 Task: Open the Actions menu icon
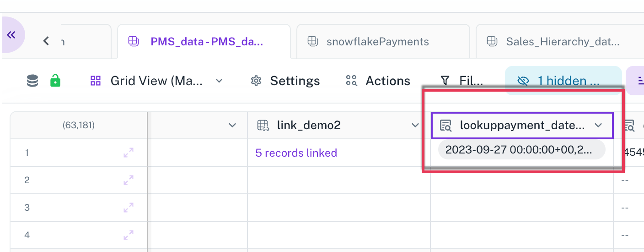pos(351,81)
